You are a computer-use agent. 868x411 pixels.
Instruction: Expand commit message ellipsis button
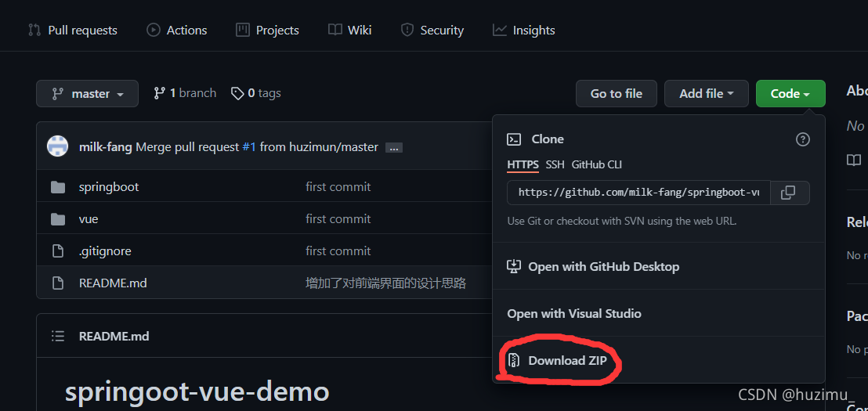393,148
